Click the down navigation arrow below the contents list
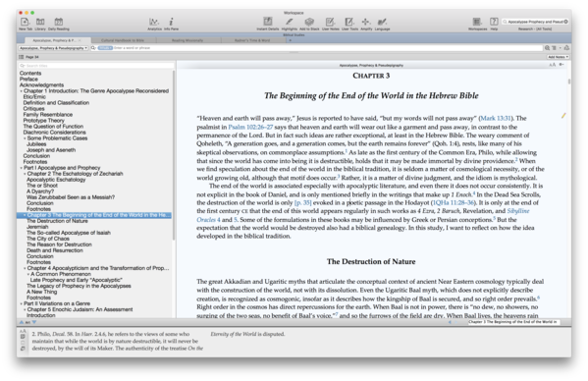 [x=34, y=322]
